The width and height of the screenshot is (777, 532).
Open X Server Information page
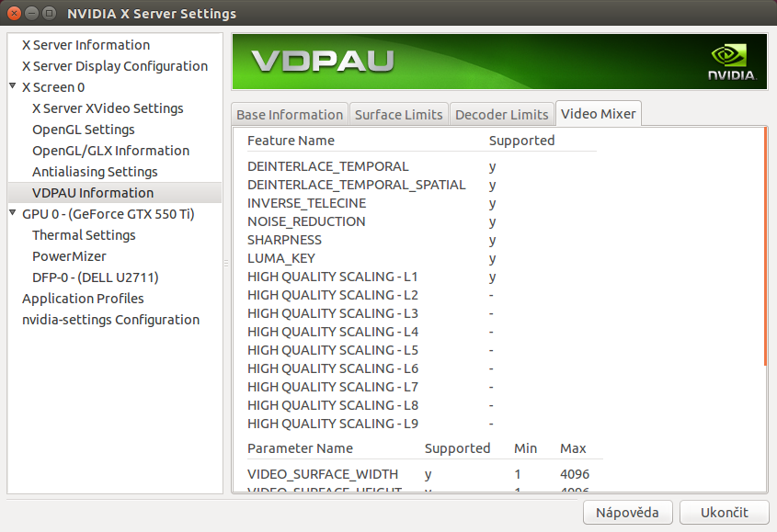(86, 45)
